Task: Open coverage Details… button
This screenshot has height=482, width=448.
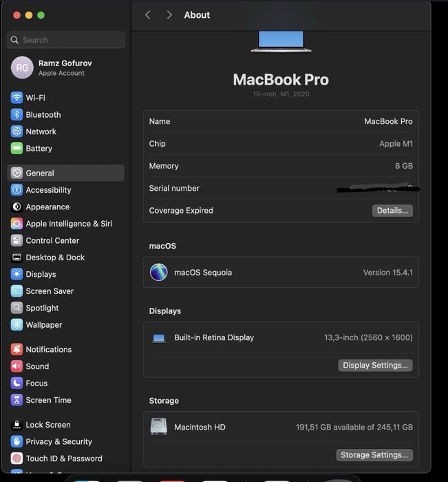Action: [392, 211]
